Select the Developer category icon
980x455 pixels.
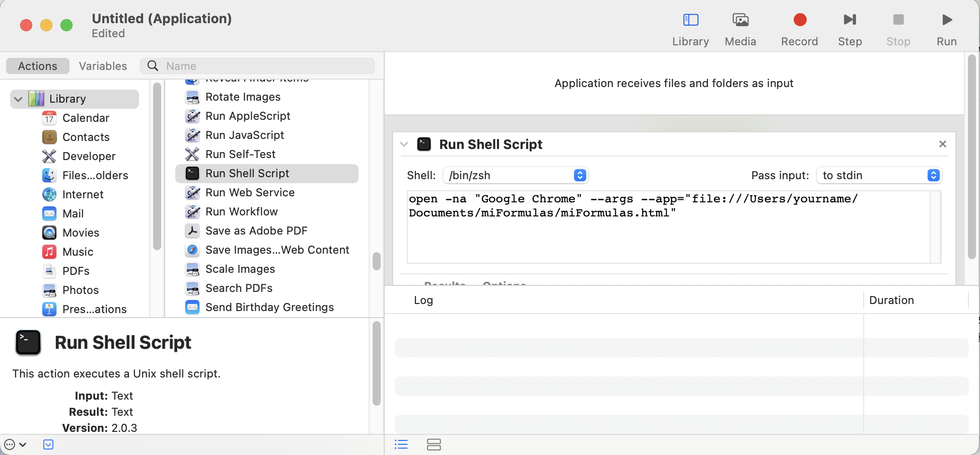[49, 156]
